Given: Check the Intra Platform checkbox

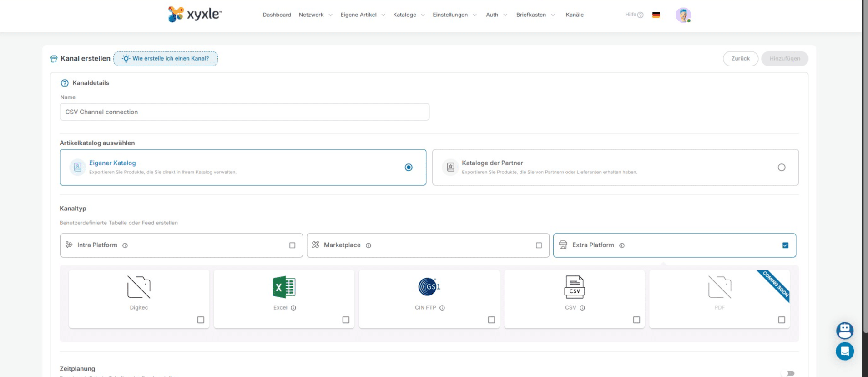Looking at the screenshot, I should 292,245.
